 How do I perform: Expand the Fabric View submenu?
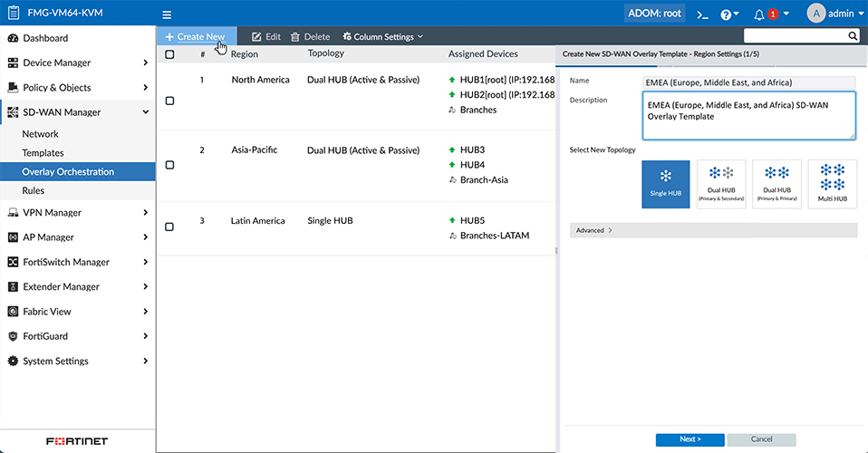[x=146, y=312]
